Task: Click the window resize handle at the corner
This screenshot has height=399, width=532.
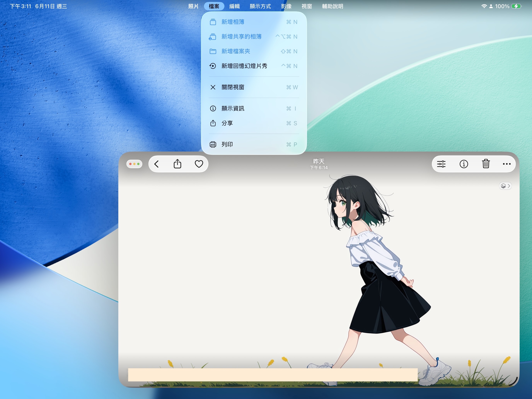Action: (513, 381)
